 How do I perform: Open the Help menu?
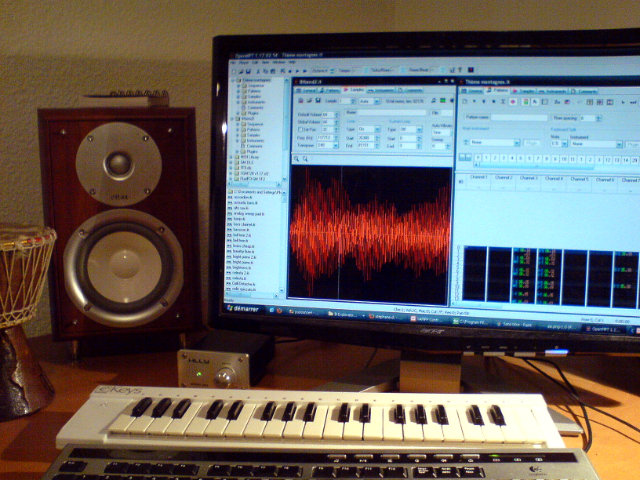tap(292, 62)
